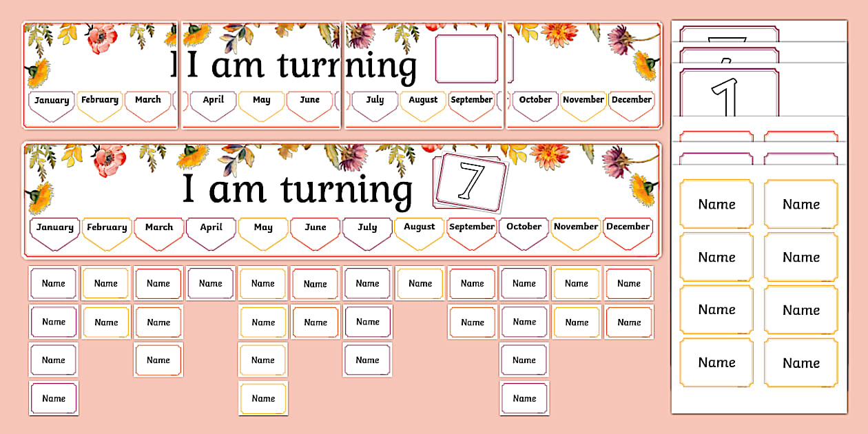Click "I am turning" text on lower banner
This screenshot has height=434, width=868.
point(296,189)
